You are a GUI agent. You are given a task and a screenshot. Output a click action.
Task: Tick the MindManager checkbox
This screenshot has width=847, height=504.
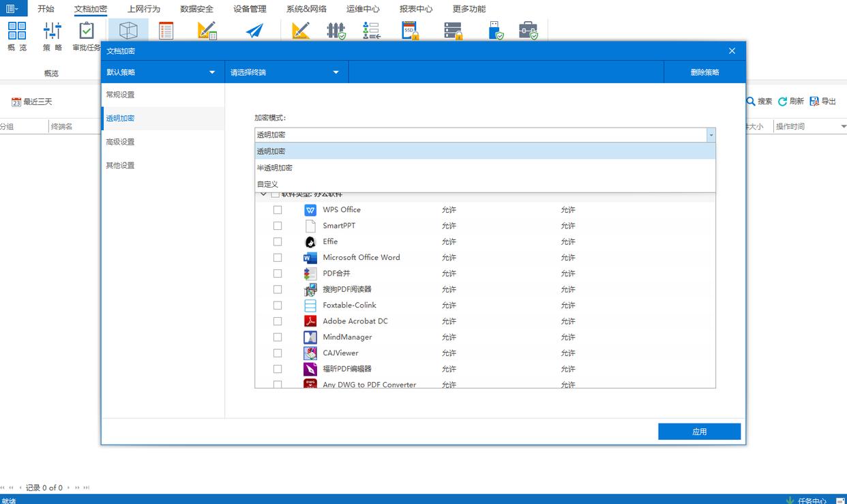click(x=278, y=338)
